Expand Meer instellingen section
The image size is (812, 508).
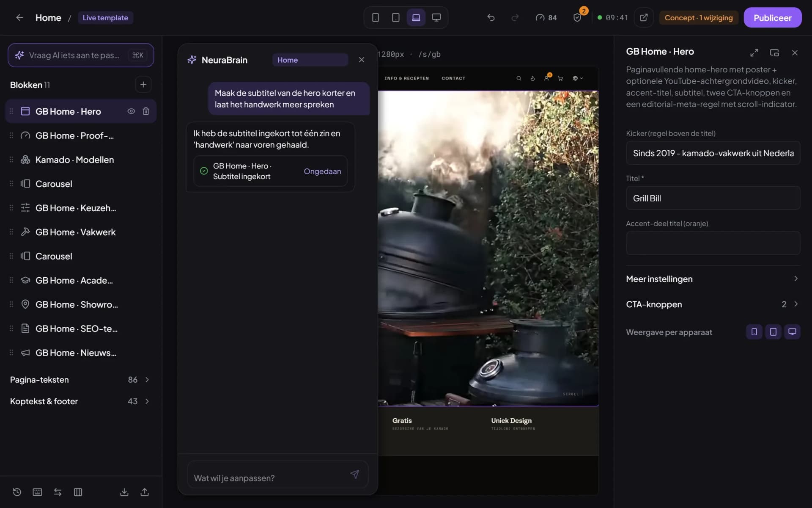tap(713, 279)
